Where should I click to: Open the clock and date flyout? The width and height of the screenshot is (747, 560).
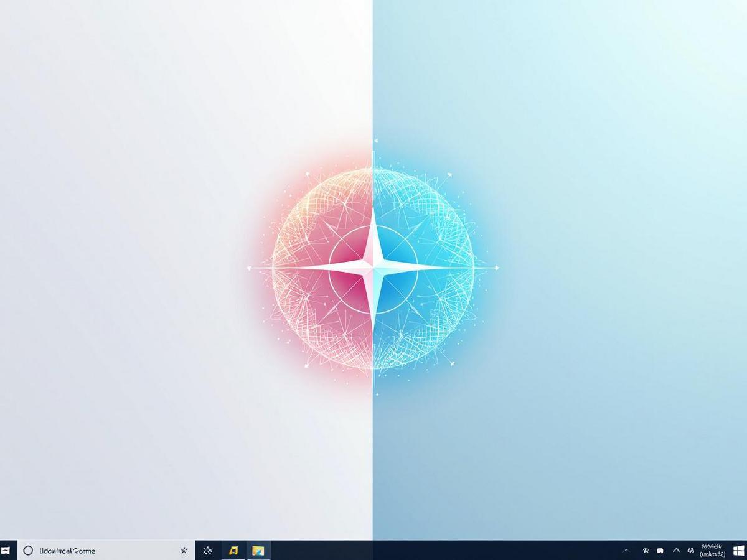[x=713, y=551]
